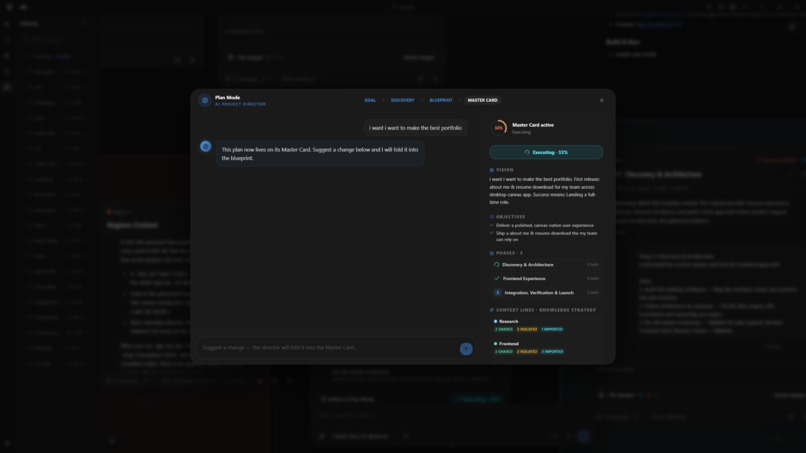The height and width of the screenshot is (453, 806).
Task: Click the 'AI PROJECT DIRECTOR' subtitle
Action: click(240, 104)
